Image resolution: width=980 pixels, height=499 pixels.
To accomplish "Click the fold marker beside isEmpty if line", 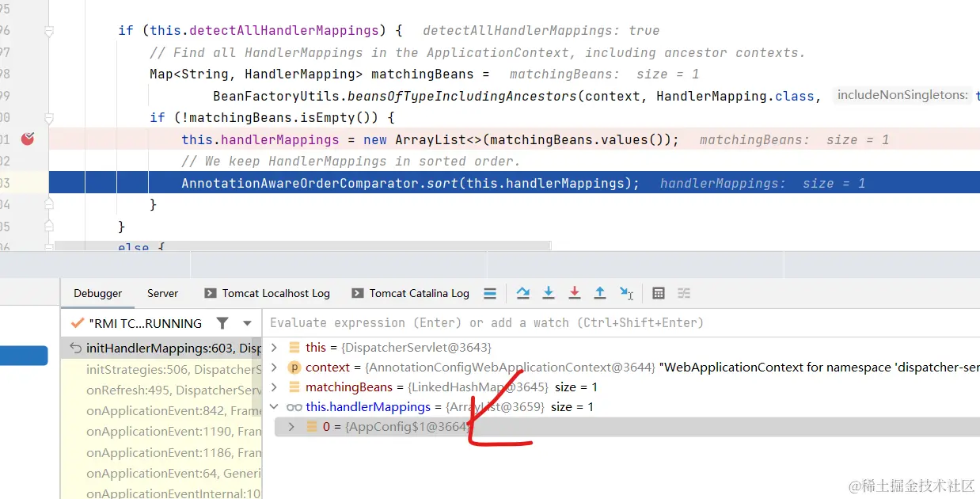I will click(x=49, y=118).
